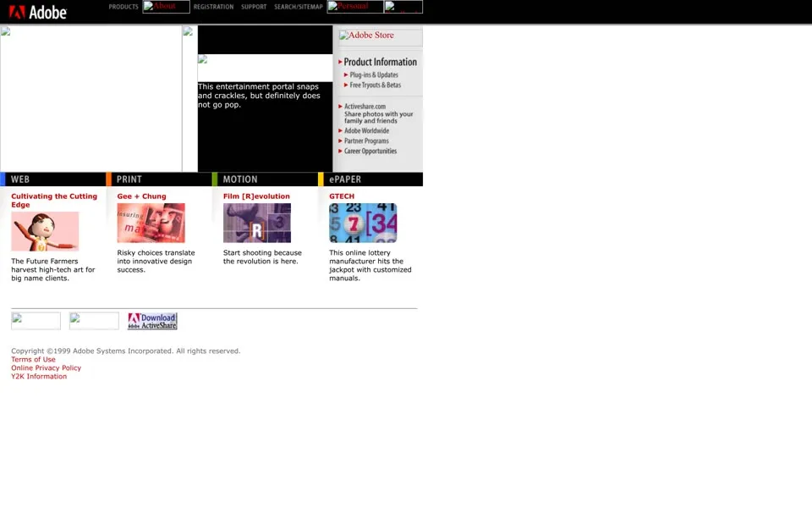Click the entertainment portal feature text
This screenshot has width=812, height=508.
(x=259, y=96)
